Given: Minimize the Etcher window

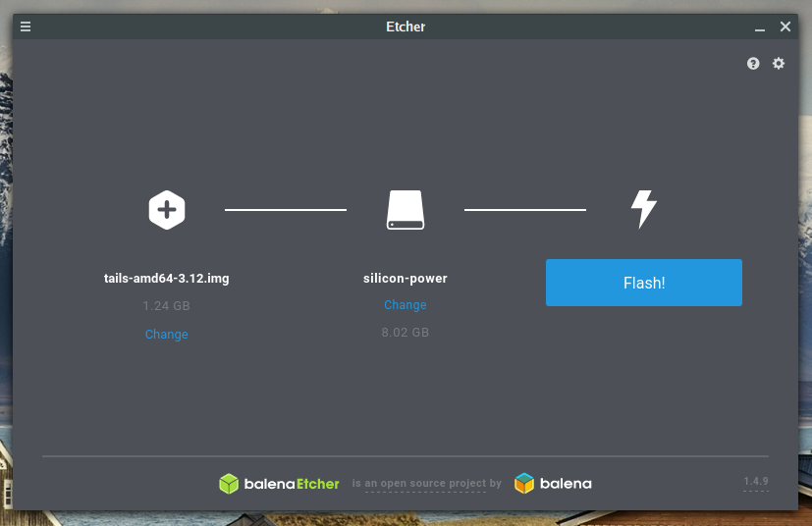Looking at the screenshot, I should tap(760, 26).
